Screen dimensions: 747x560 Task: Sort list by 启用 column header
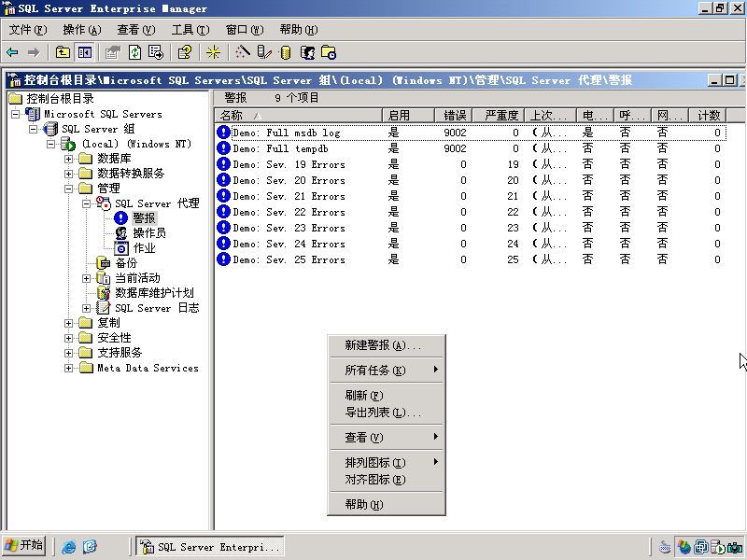408,115
